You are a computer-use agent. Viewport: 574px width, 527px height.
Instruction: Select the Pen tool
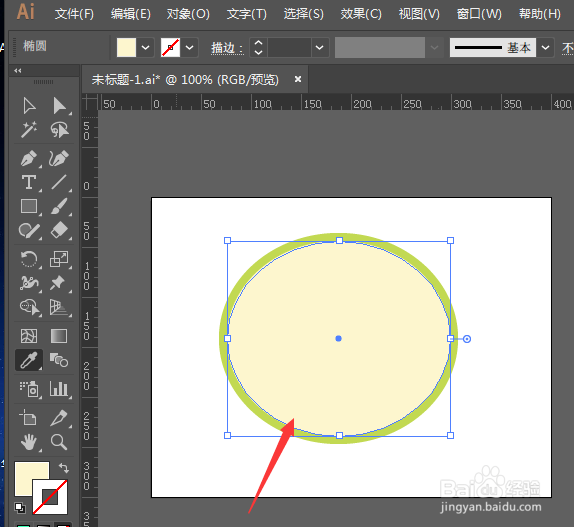coord(29,158)
